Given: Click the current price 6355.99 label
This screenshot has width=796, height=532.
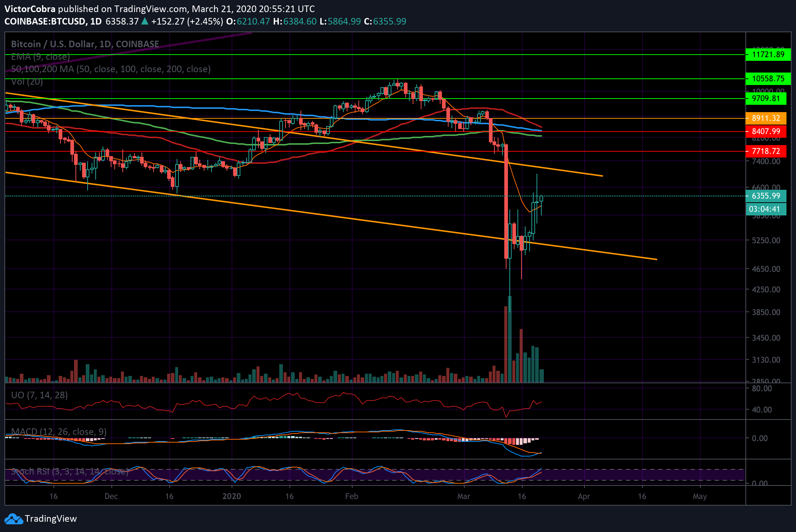Looking at the screenshot, I should coord(766,196).
